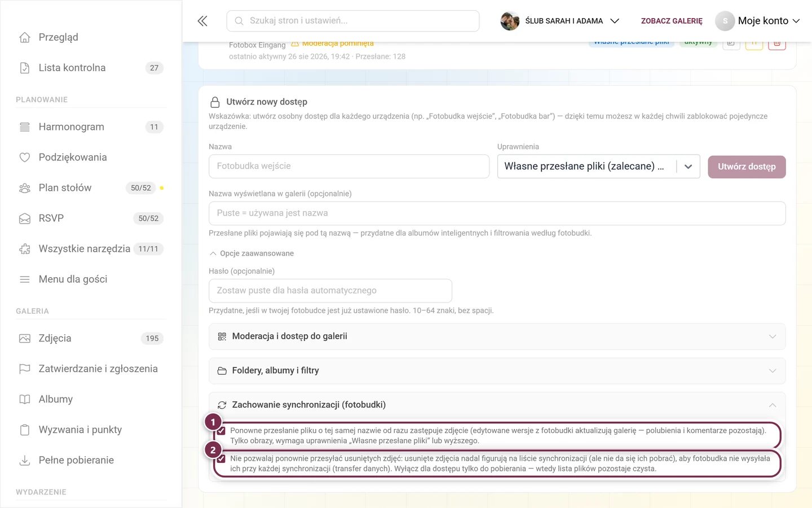Viewport: 812px width, 508px height.
Task: Click the Pełne pobieranie download icon
Action: coord(25,461)
